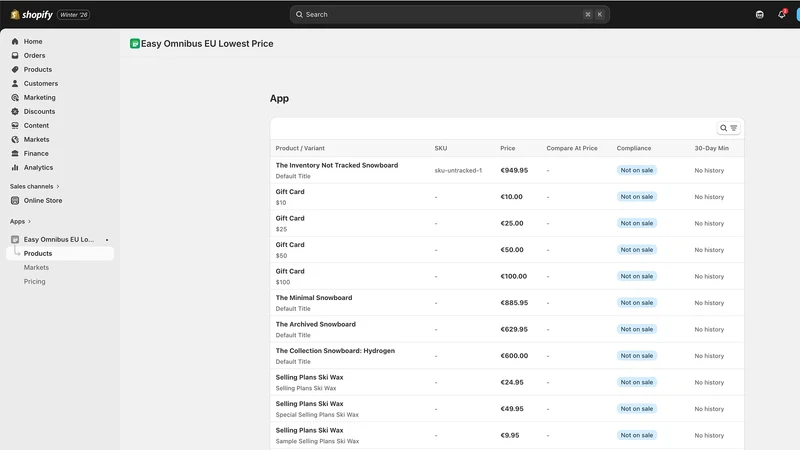Open Analytics from sidebar
This screenshot has width=800, height=450.
point(38,167)
